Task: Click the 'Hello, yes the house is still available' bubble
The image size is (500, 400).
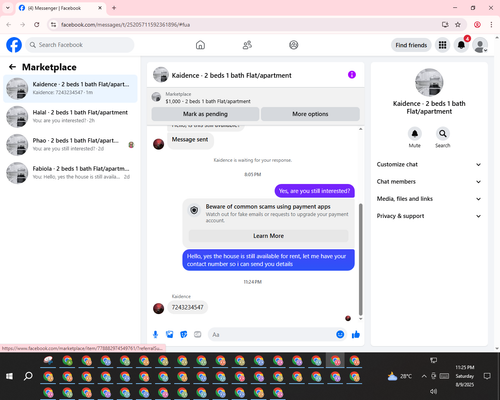Action: point(268,260)
